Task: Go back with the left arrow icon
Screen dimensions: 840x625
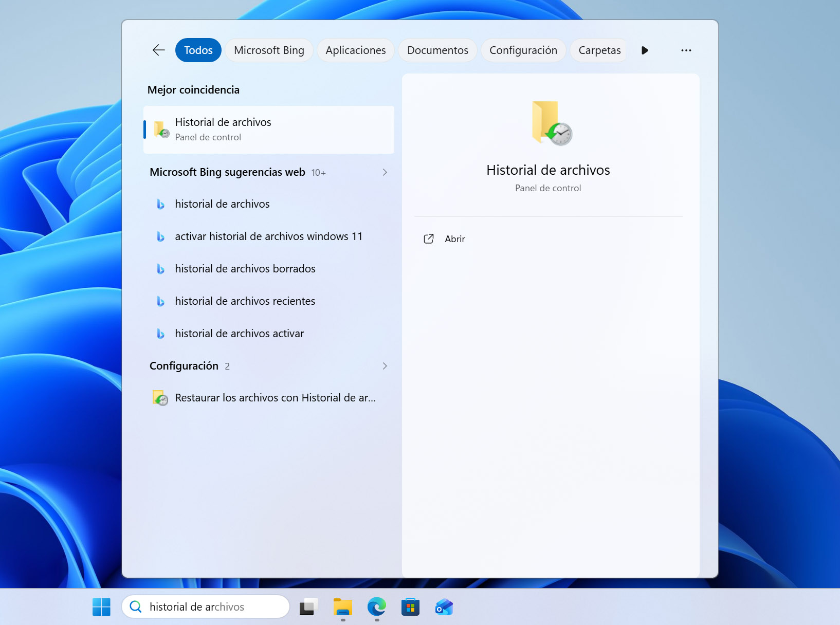Action: click(x=159, y=50)
